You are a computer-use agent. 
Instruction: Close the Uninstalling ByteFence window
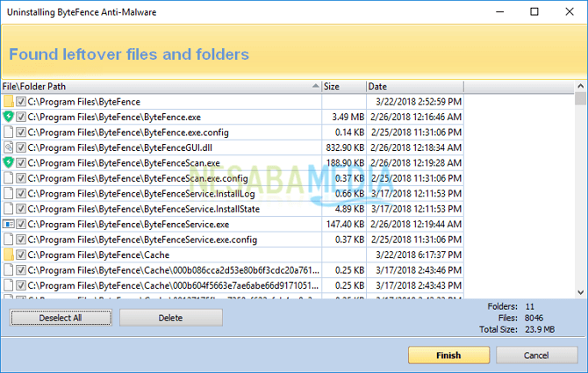click(570, 12)
